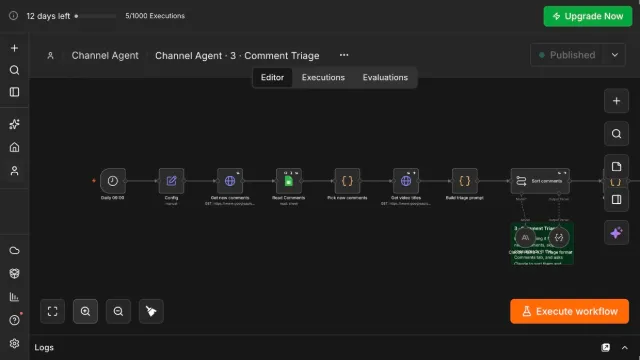
Task: Select the Get video titles HTTP node
Action: [406, 181]
